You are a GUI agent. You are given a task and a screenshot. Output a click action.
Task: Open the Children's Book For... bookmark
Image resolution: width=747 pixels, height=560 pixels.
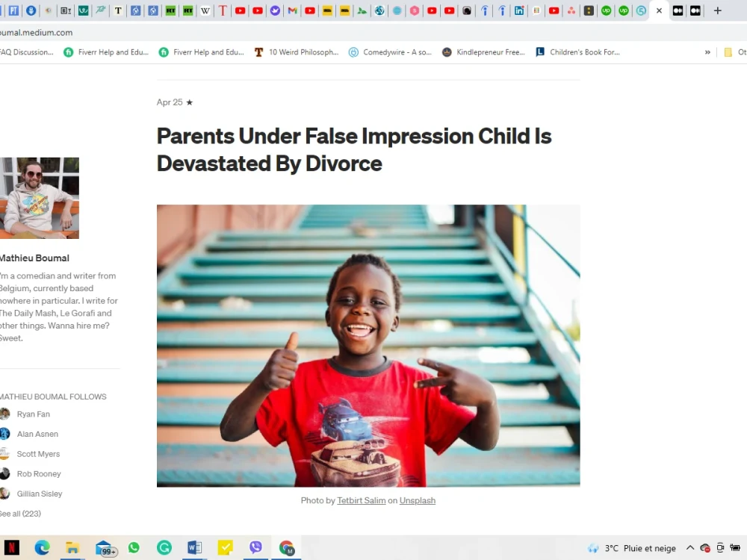click(x=578, y=52)
